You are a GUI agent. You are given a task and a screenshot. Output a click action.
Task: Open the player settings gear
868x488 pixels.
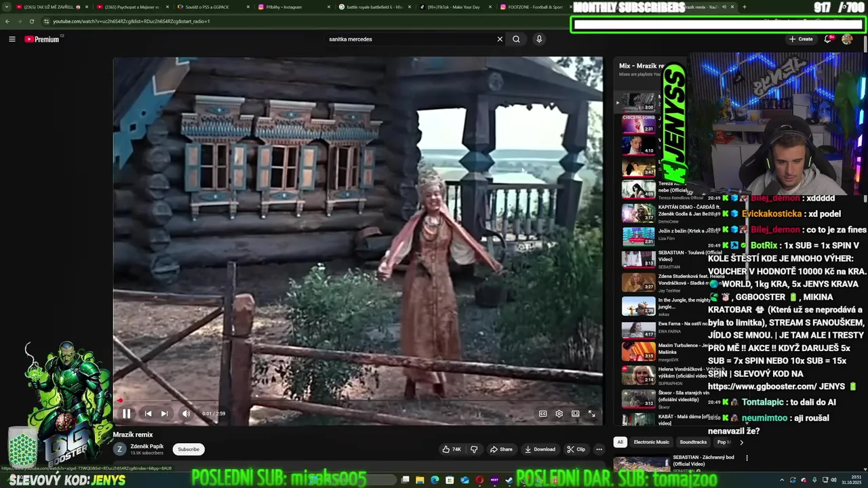559,413
